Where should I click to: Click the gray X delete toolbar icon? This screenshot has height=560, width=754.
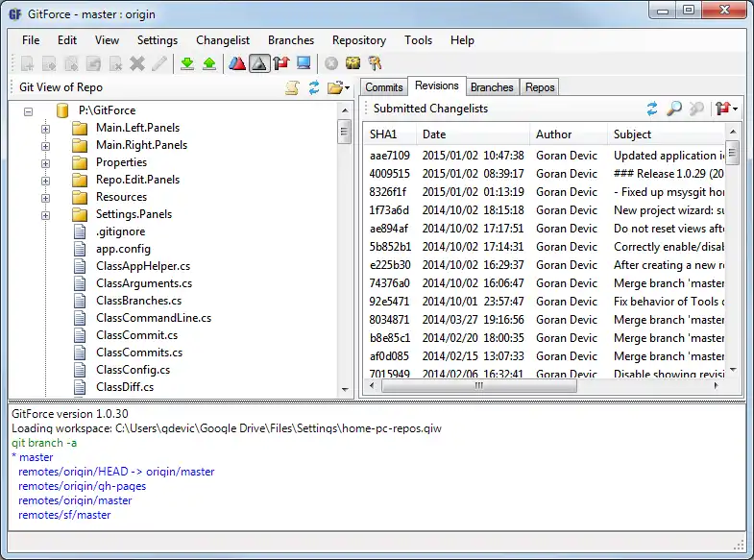(137, 63)
